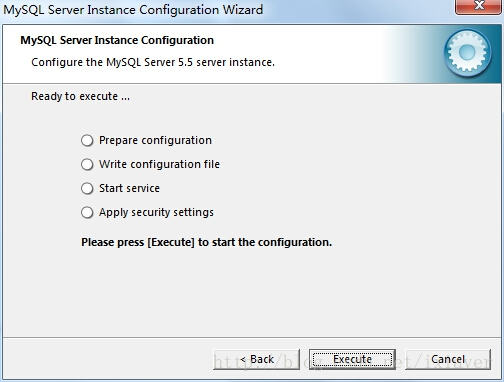
Task: Click the 'Configure the MySQL Server 5.5' subtitle
Action: 153,62
